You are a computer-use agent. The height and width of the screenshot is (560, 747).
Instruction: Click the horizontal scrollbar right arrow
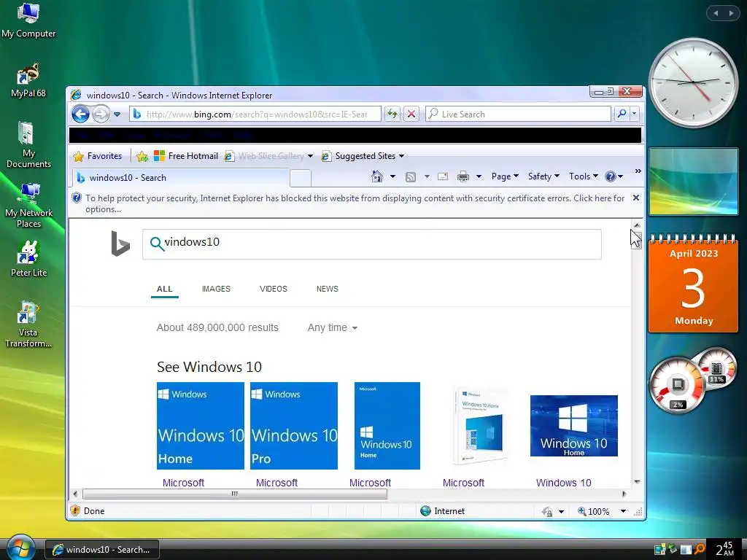click(x=624, y=494)
